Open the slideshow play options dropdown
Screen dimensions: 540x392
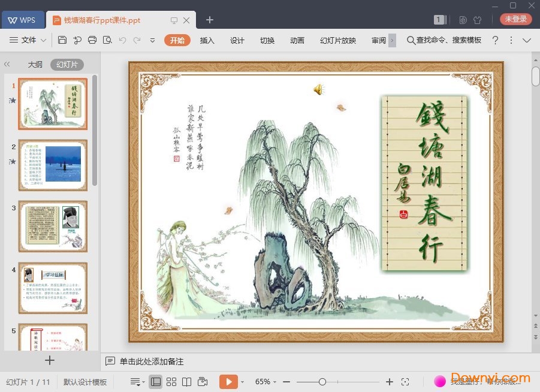point(242,381)
